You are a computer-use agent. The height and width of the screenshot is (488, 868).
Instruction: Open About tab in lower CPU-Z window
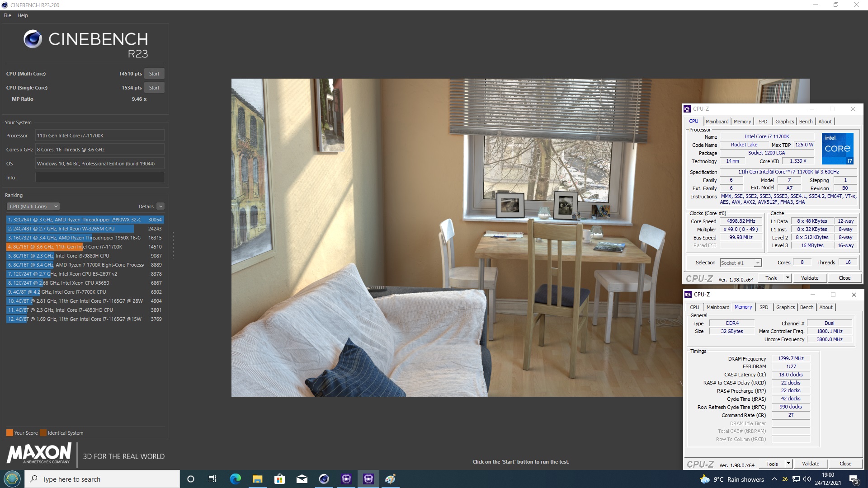coord(826,307)
